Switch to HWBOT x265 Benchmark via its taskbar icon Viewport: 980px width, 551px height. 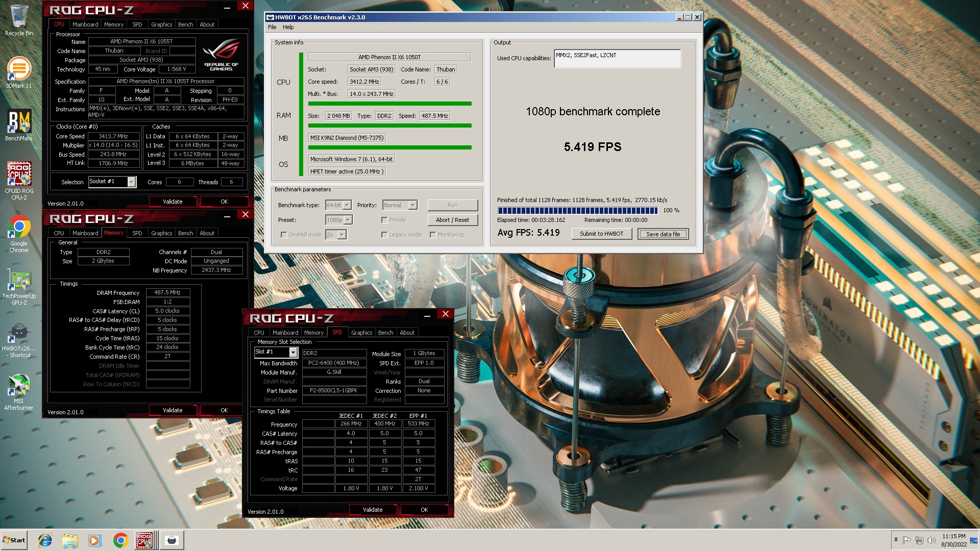(171, 540)
